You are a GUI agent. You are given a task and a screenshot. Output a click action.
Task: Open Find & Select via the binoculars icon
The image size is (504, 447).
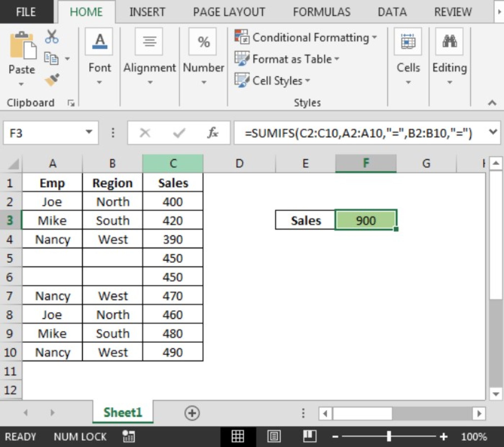click(449, 41)
